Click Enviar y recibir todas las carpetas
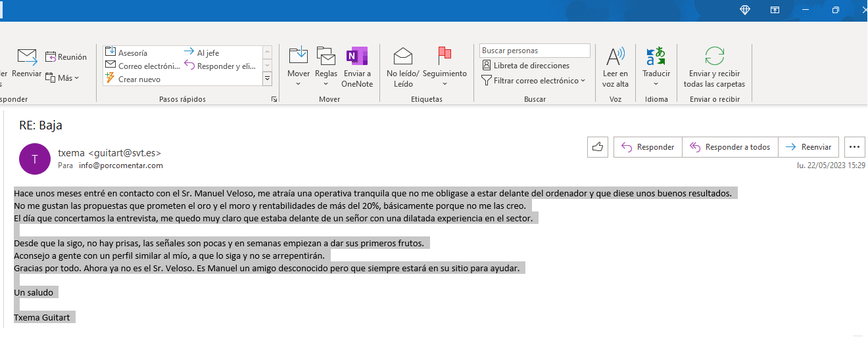 point(714,67)
